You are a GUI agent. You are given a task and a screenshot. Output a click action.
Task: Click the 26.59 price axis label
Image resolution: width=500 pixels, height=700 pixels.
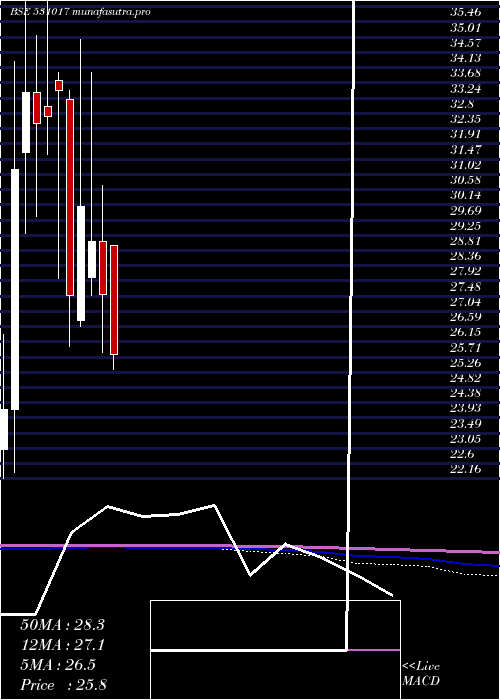[x=465, y=318]
